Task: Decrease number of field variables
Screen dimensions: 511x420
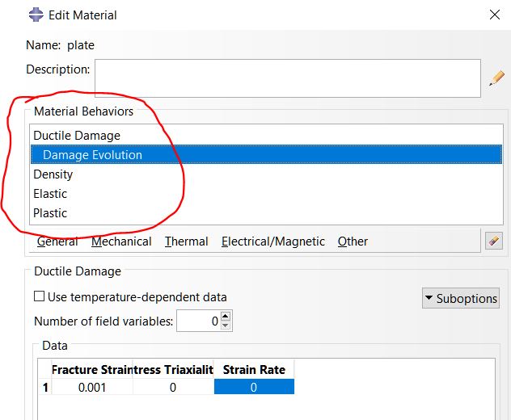Action: point(226,325)
